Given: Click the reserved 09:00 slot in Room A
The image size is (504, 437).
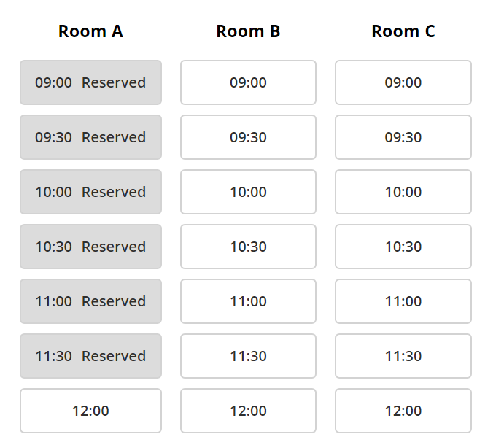Looking at the screenshot, I should pos(90,82).
